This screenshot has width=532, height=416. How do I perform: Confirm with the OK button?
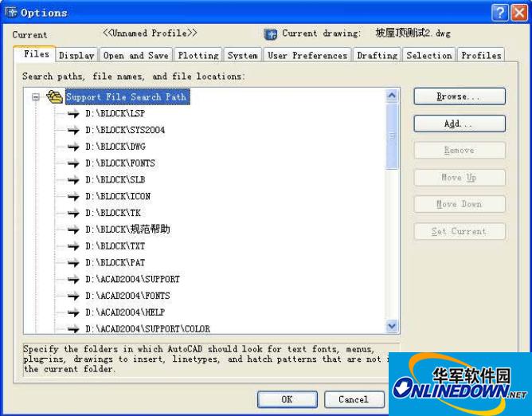(288, 399)
